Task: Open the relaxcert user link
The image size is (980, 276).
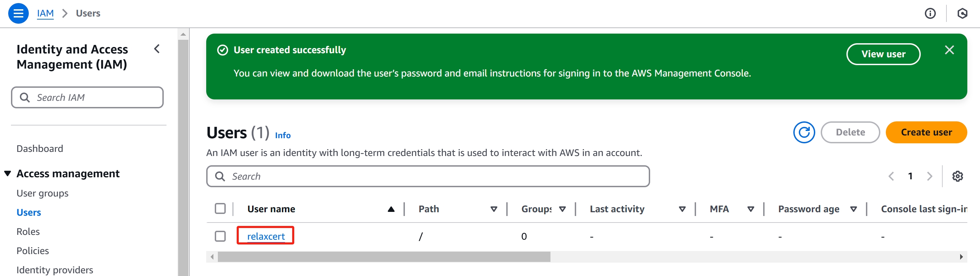Action: coord(265,237)
